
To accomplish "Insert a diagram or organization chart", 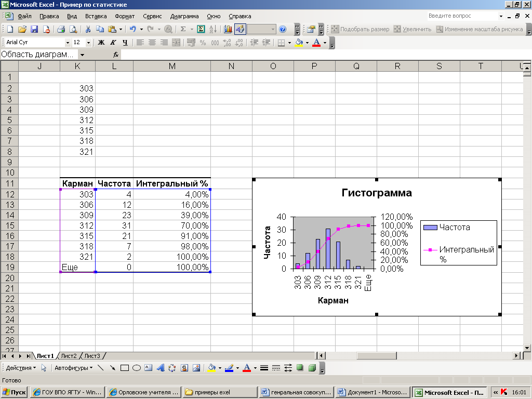I will pos(172,368).
